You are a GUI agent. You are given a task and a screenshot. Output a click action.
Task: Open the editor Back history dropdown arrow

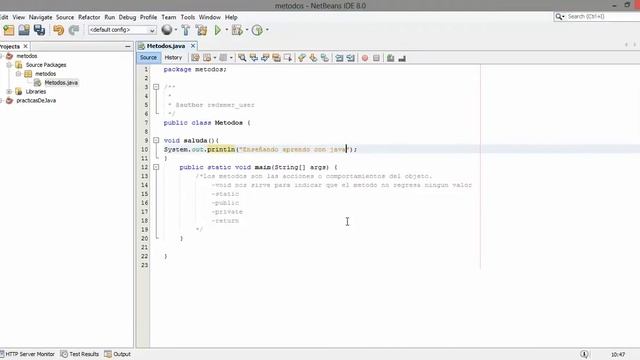pyautogui.click(x=215, y=58)
